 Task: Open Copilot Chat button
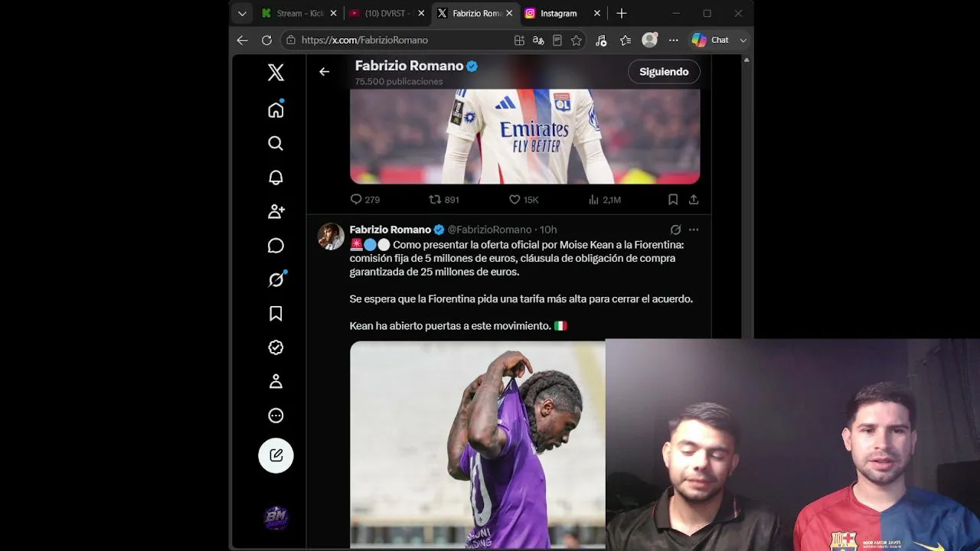click(710, 40)
